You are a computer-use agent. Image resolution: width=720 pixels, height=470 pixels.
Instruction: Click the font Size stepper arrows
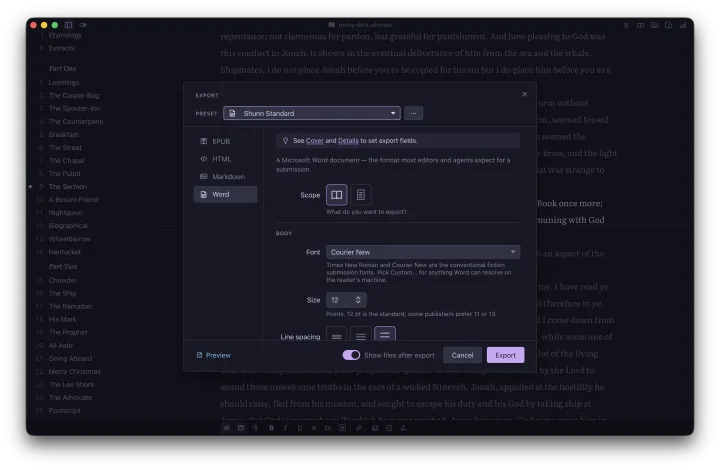[358, 300]
